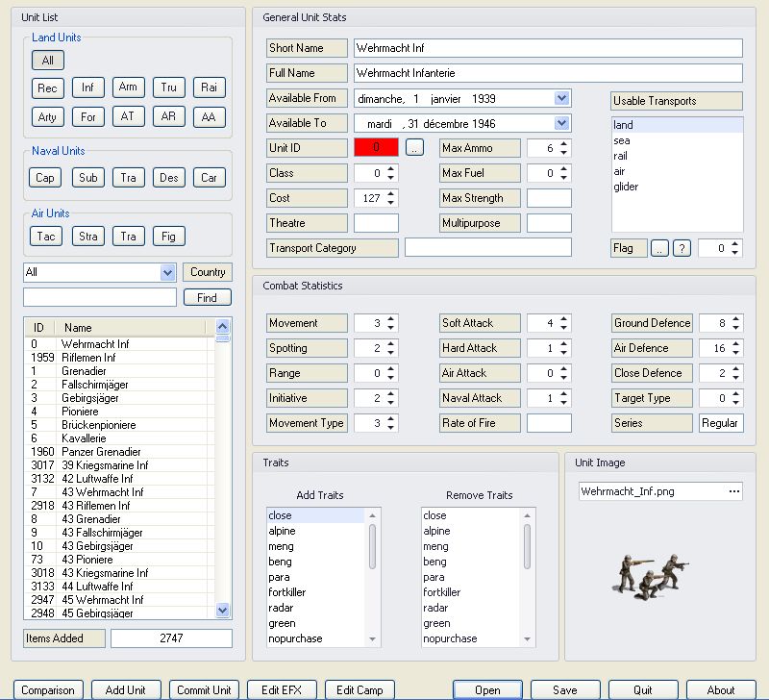Select 'para' in the Add Traits list
Image resolution: width=769 pixels, height=700 pixels.
pos(316,577)
